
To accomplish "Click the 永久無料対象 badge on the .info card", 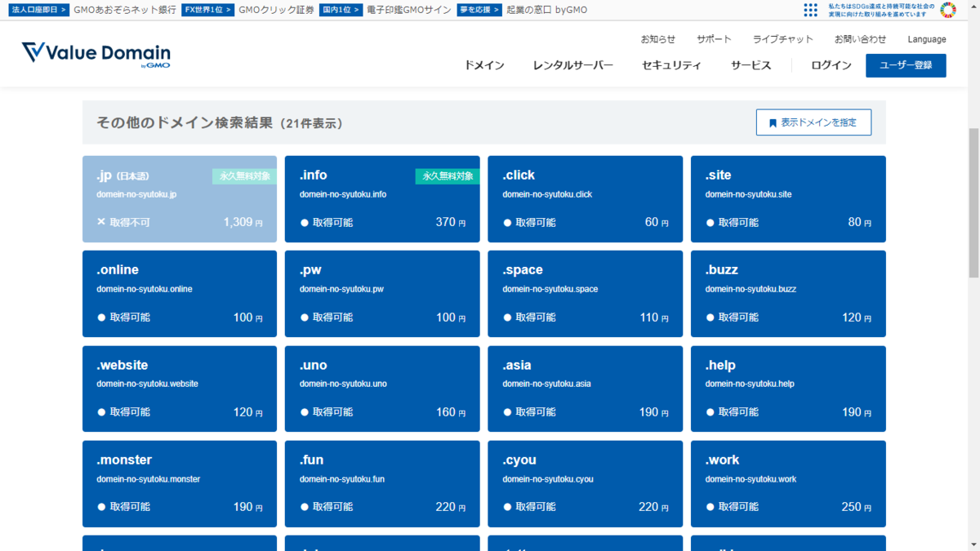I will (447, 175).
